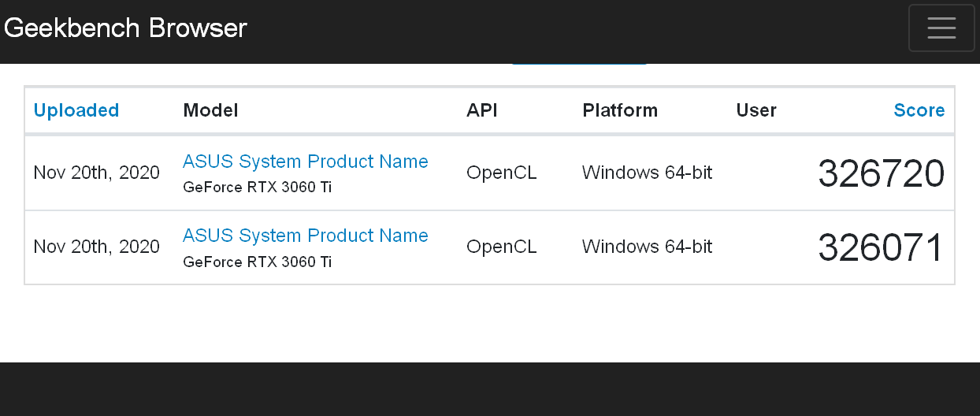This screenshot has height=416, width=980.
Task: Click the upload date in the first row
Action: (x=97, y=173)
